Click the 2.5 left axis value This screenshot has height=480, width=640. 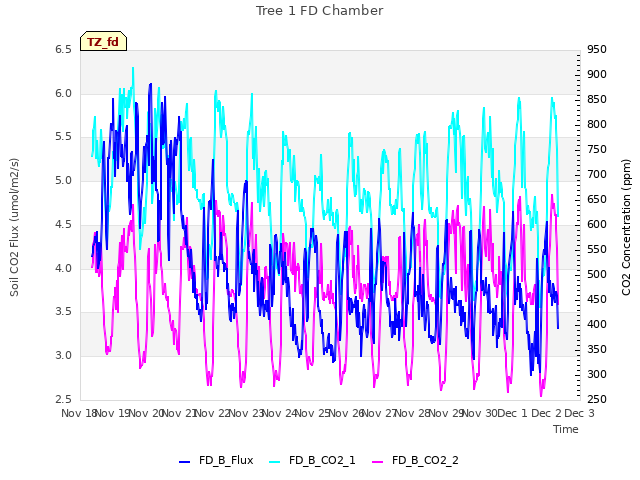63,399
